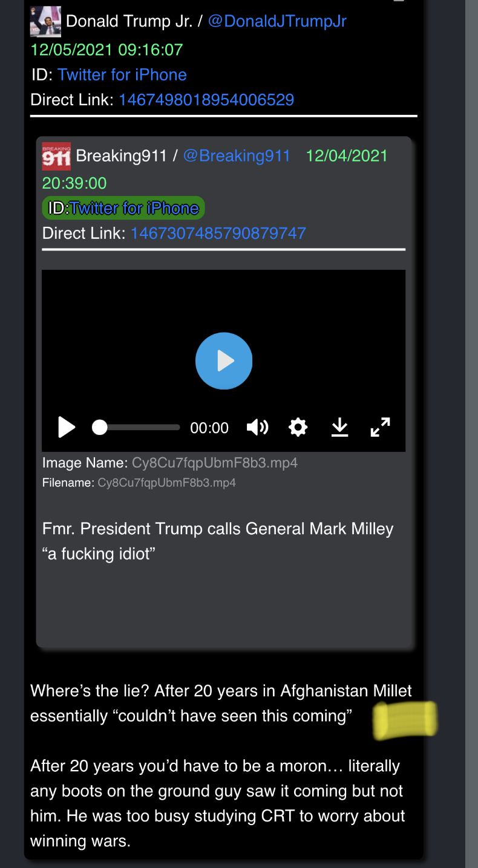Image resolution: width=478 pixels, height=868 pixels.
Task: Click the 'Where's the lie?' paragraph
Action: point(221,703)
